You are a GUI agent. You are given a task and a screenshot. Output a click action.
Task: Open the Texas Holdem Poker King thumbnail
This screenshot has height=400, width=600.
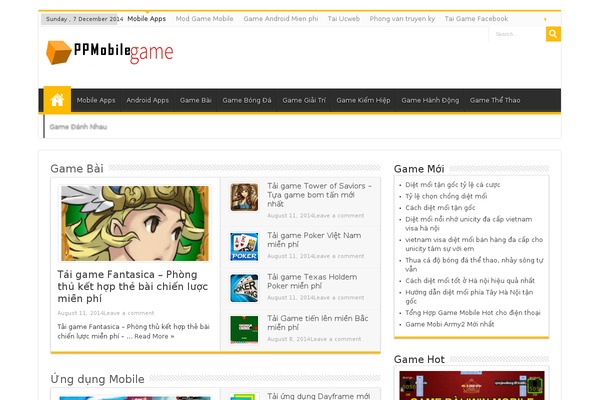(x=244, y=288)
